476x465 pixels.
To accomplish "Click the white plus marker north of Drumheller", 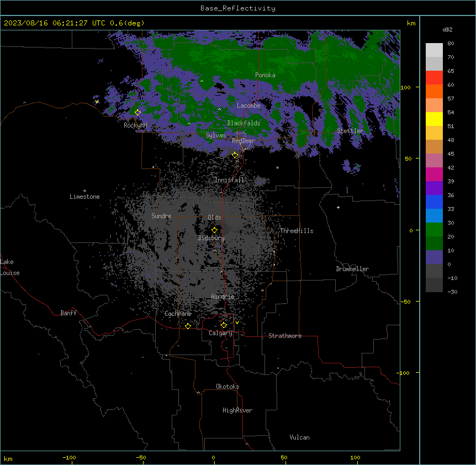I will [x=338, y=207].
